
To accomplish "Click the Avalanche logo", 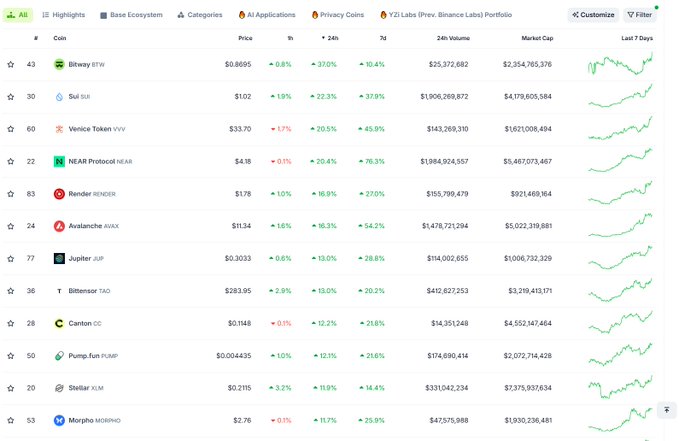I will point(59,226).
